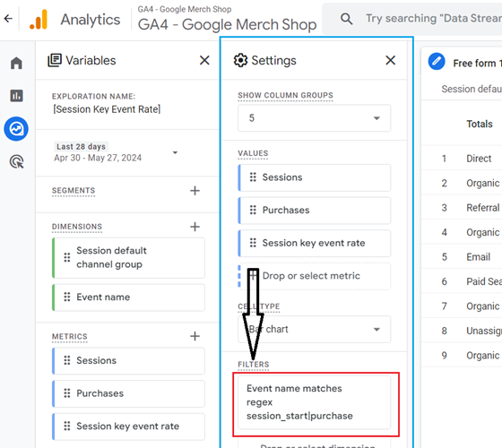Screen dimensions: 502x448
Task: Click the Settings gear icon
Action: click(x=240, y=60)
